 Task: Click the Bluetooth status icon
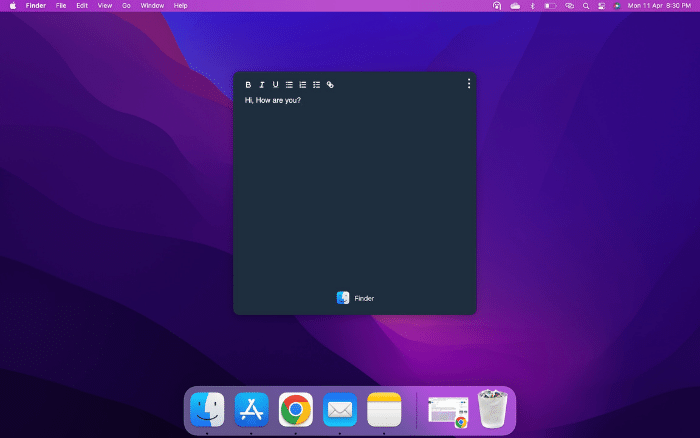532,6
